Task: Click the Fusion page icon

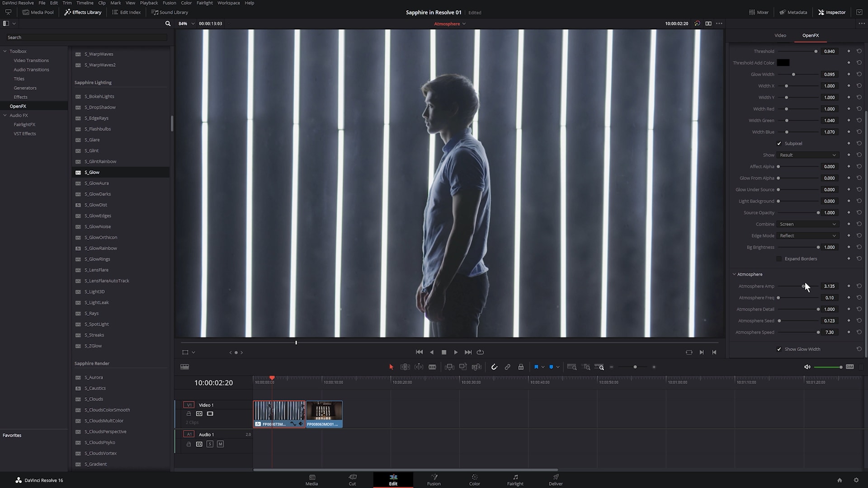Action: (x=434, y=477)
